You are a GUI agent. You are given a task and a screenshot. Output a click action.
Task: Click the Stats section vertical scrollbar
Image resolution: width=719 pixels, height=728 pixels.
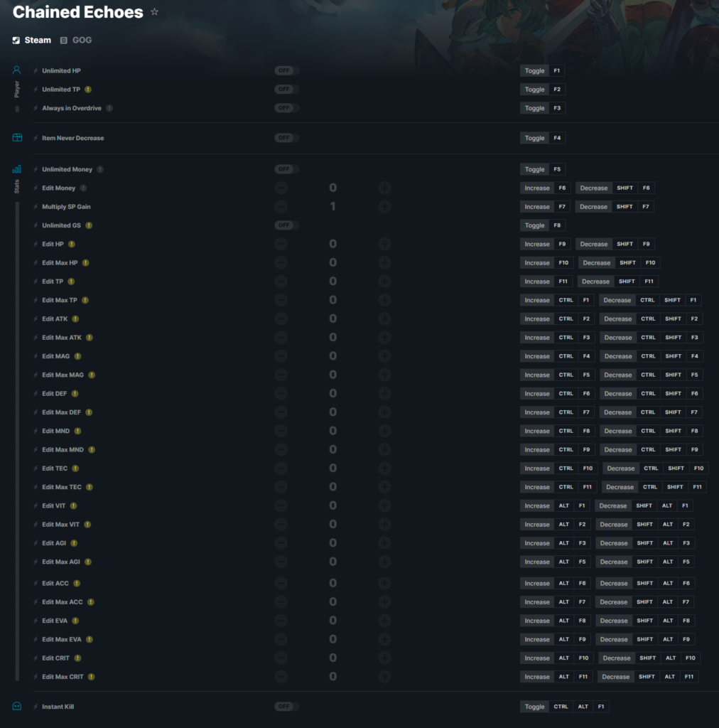coord(17,441)
